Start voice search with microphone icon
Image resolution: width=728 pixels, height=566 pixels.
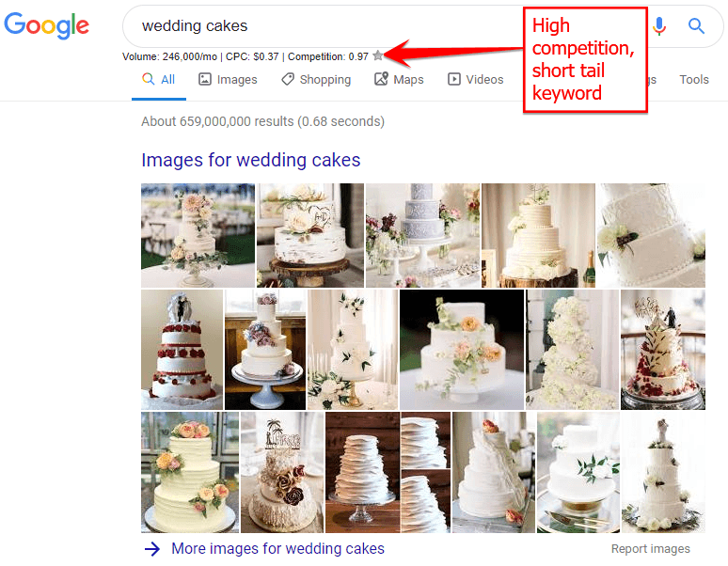[x=658, y=26]
